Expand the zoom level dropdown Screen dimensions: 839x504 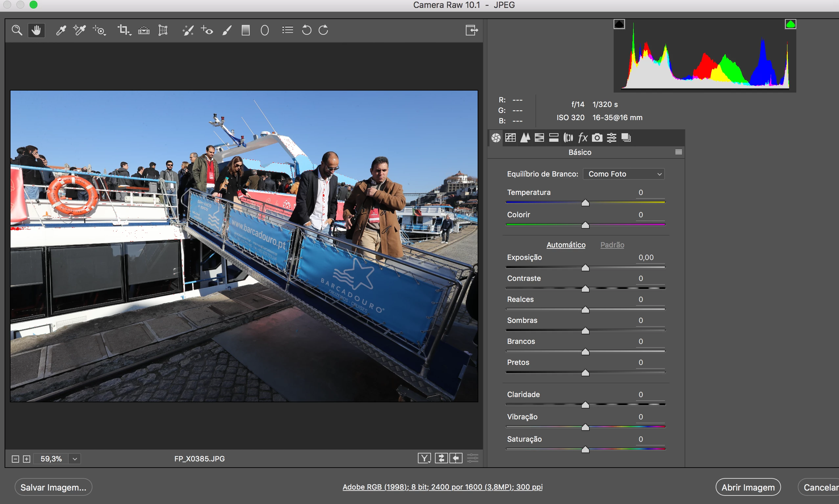point(75,459)
